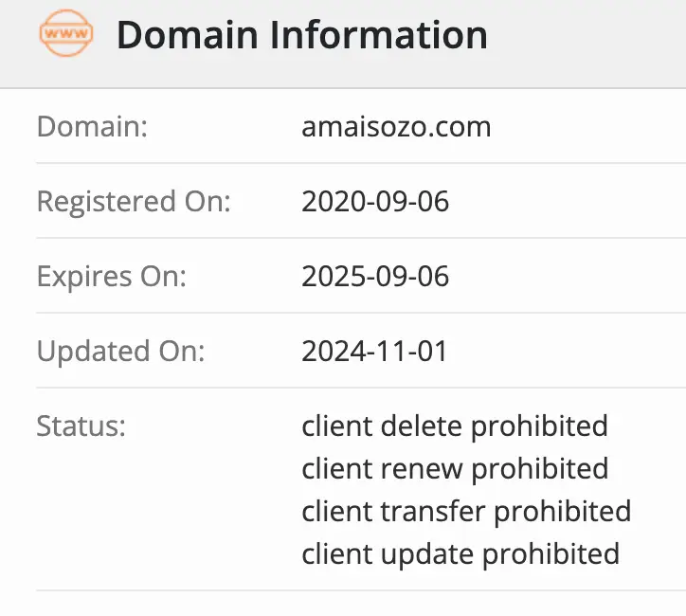Viewport: 686px width, 616px height.
Task: Click the client update prohibited status
Action: pyautogui.click(x=460, y=553)
